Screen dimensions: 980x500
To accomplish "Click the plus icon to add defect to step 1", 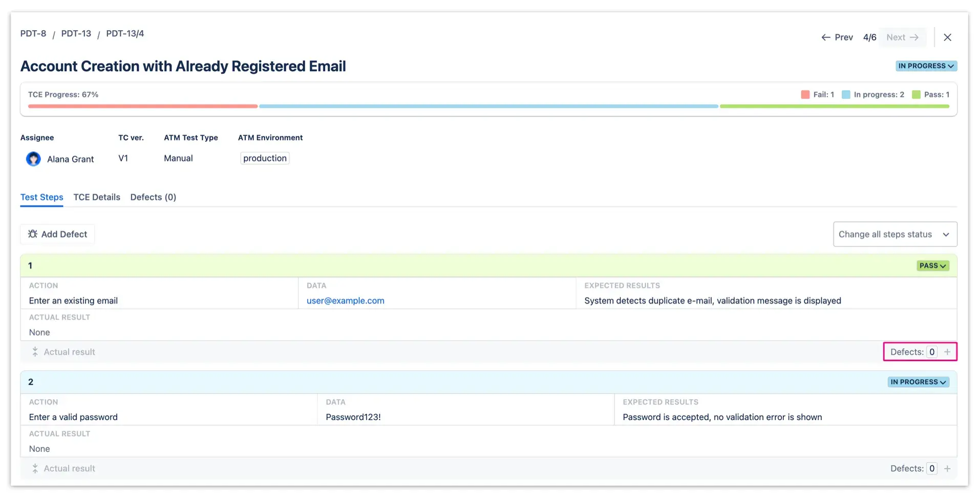I will (x=947, y=352).
